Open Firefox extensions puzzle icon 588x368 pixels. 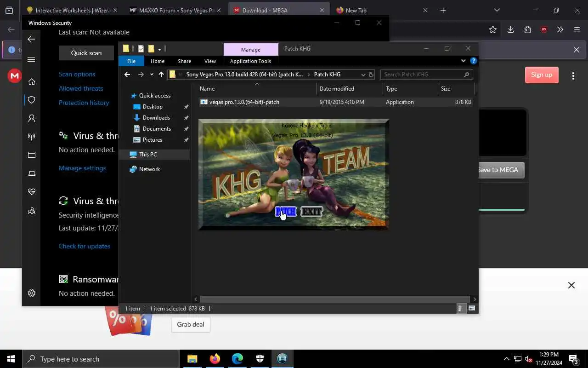tap(527, 29)
